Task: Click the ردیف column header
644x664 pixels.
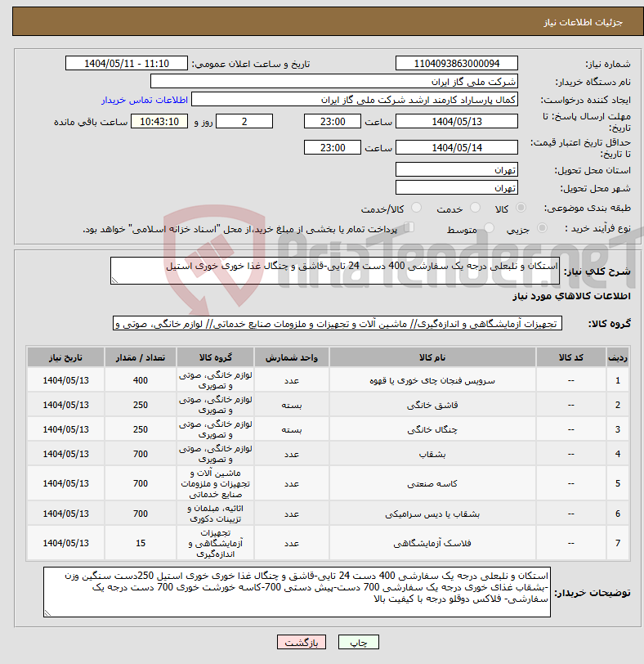Action: click(x=617, y=357)
